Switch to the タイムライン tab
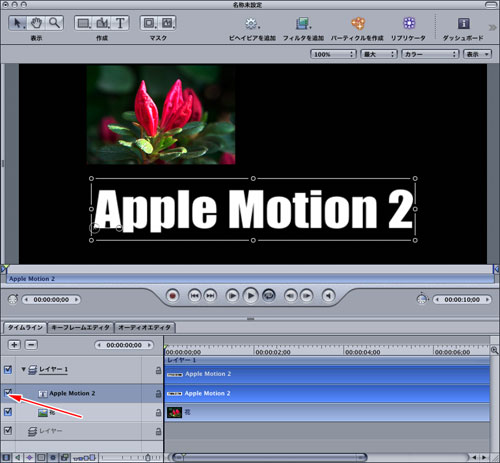Viewport: 500px width, 463px height. pos(25,328)
